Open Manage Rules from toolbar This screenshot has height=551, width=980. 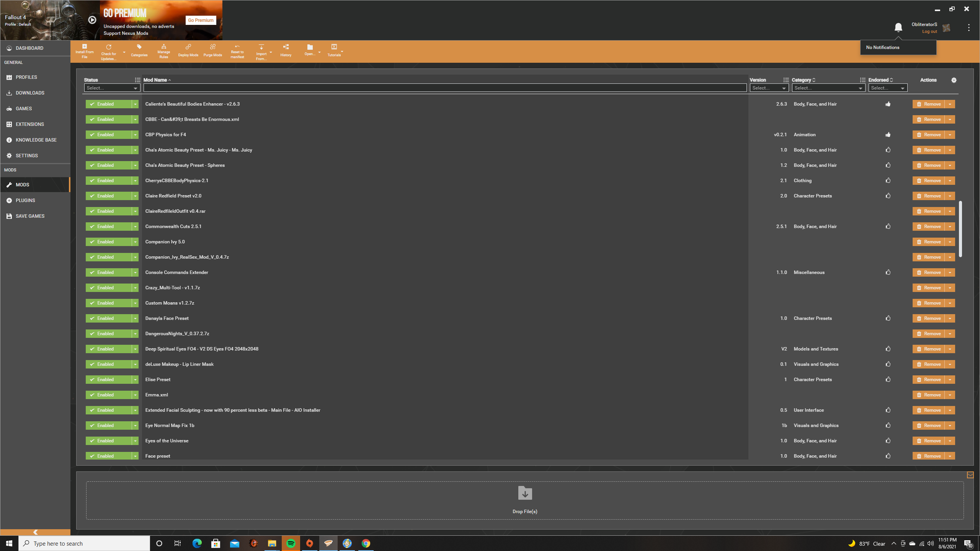point(163,51)
